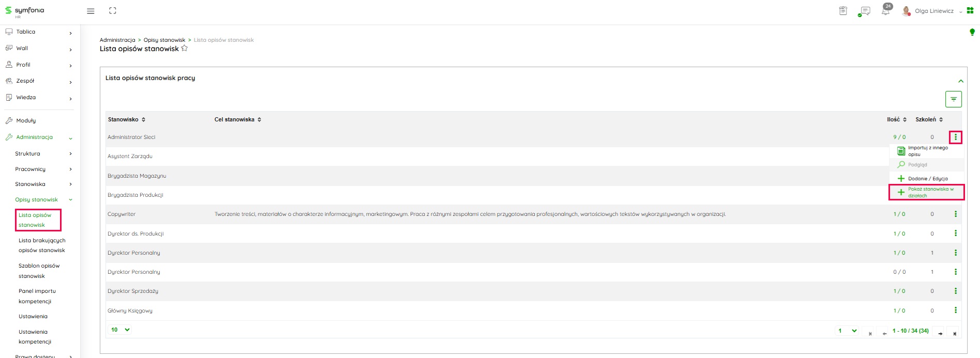This screenshot has height=358, width=980.
Task: Click the green lightbulb help icon
Action: click(972, 33)
